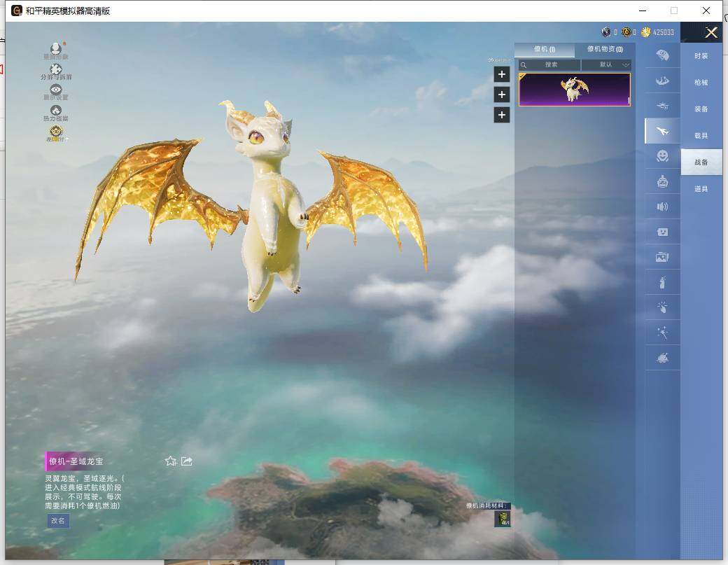This screenshot has width=728, height=565.
Task: Click the 僚机消耗材料 label
Action: (486, 505)
